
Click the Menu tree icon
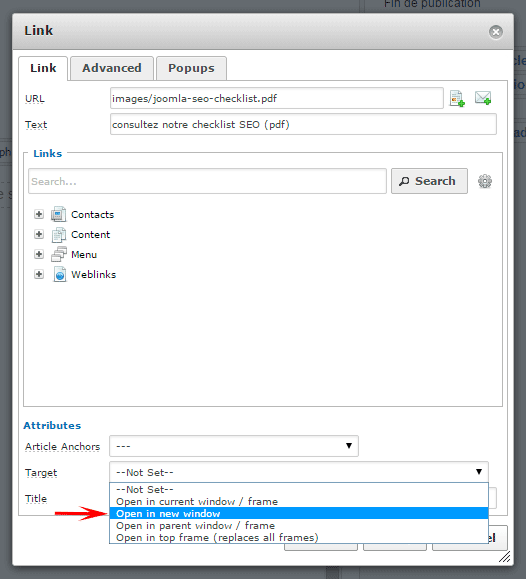pyautogui.click(x=58, y=254)
